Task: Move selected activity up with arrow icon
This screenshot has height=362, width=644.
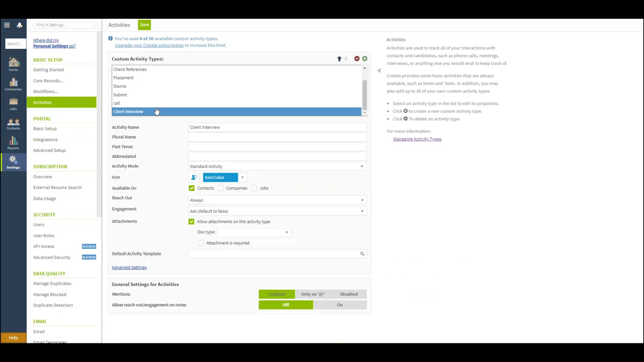Action: 339,59
